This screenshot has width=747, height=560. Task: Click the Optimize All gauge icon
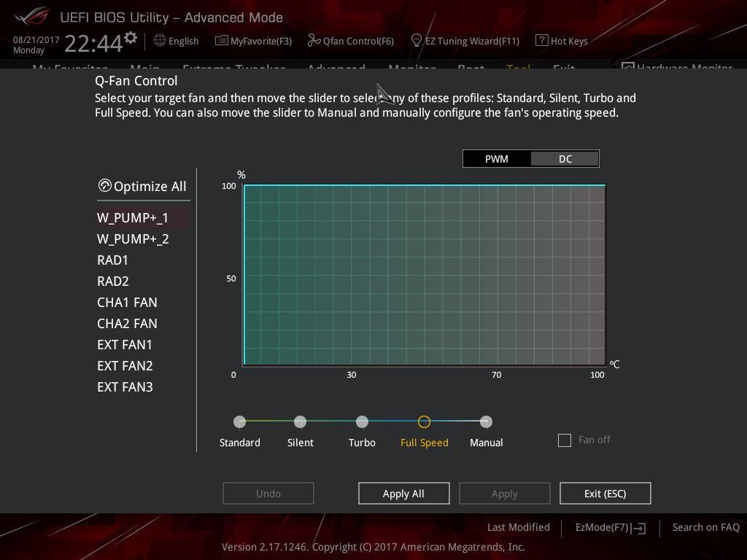click(104, 186)
